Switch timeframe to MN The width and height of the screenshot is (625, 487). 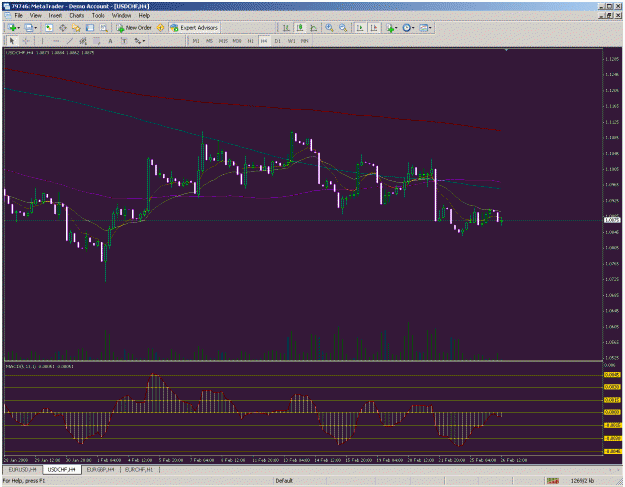tap(305, 41)
